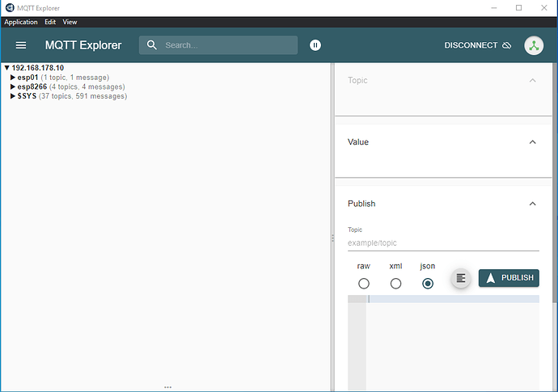Collapse the Publish panel chevron
The height and width of the screenshot is (392, 558).
coord(532,204)
